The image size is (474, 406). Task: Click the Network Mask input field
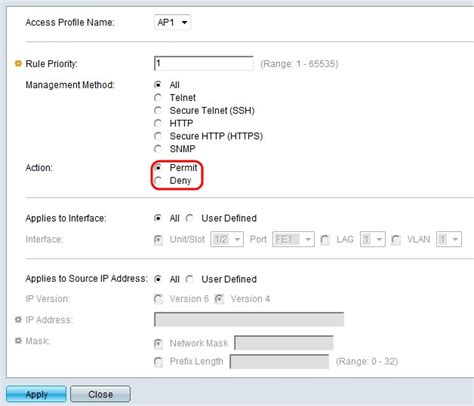(284, 343)
